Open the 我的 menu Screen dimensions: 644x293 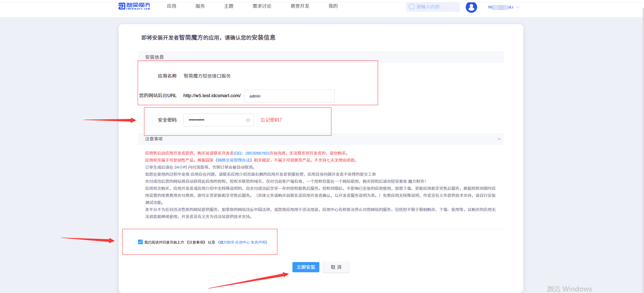coord(333,6)
